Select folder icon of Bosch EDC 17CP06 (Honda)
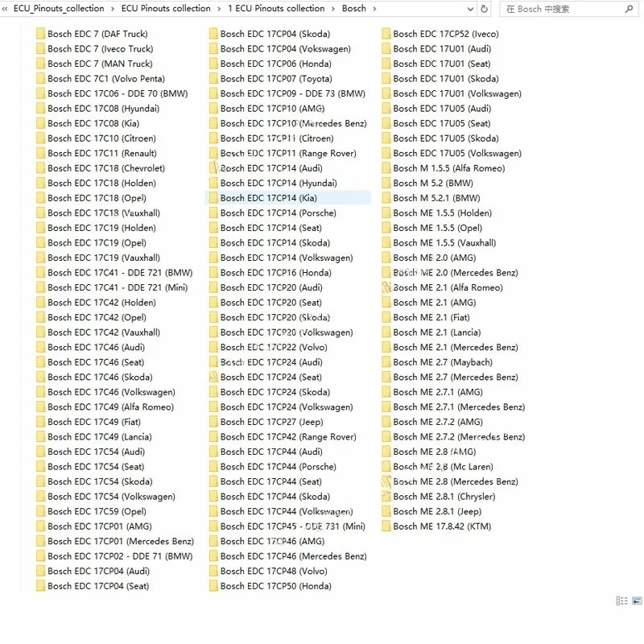The height and width of the screenshot is (644, 644). 213,64
